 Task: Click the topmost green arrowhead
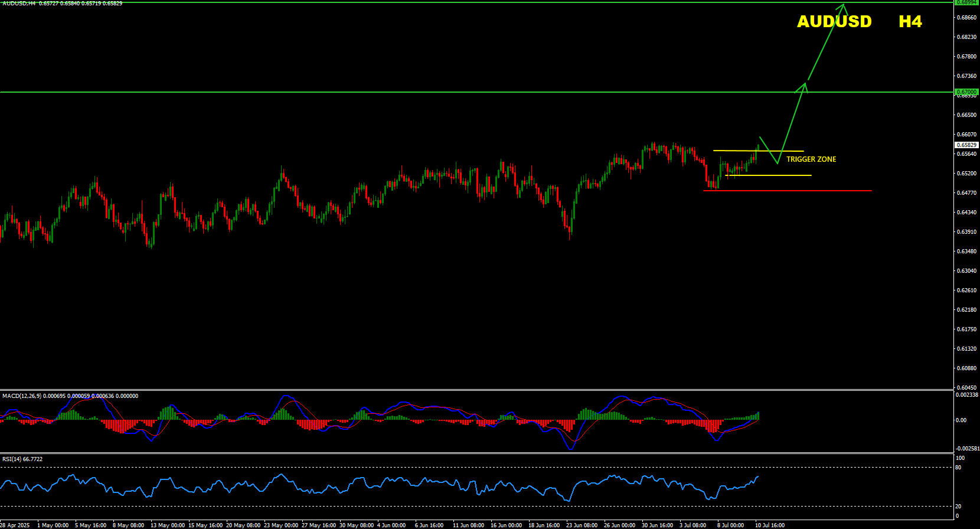pyautogui.click(x=844, y=7)
